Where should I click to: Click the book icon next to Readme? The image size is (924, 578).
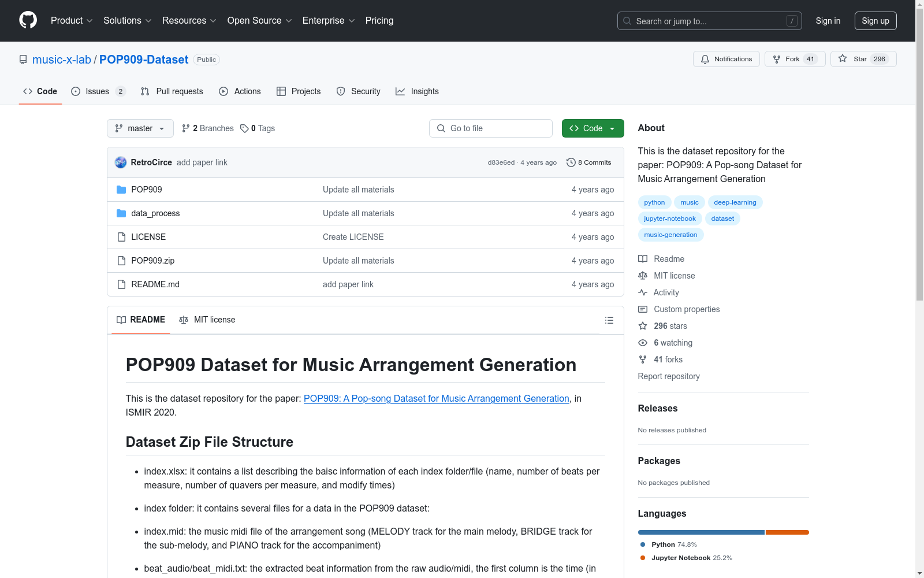pos(643,259)
